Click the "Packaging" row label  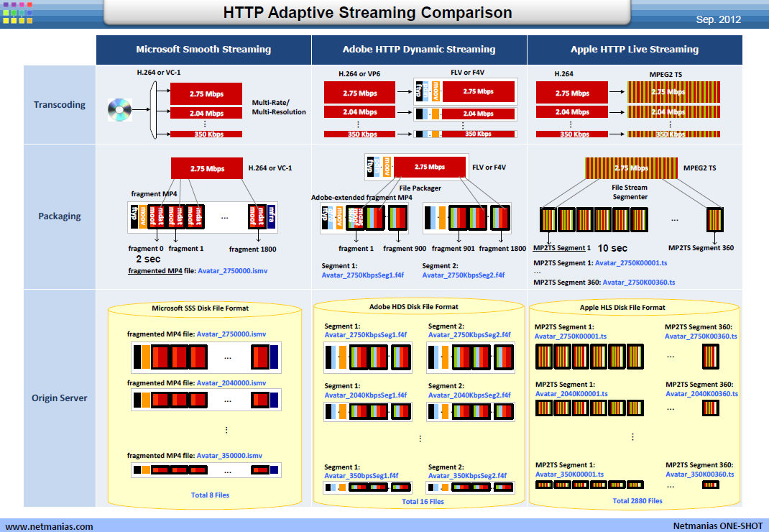coord(60,216)
